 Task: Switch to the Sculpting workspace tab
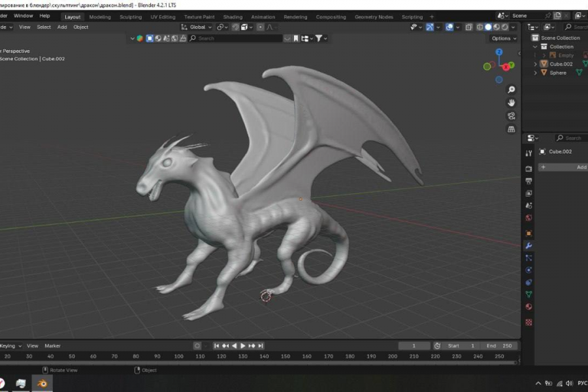click(131, 17)
